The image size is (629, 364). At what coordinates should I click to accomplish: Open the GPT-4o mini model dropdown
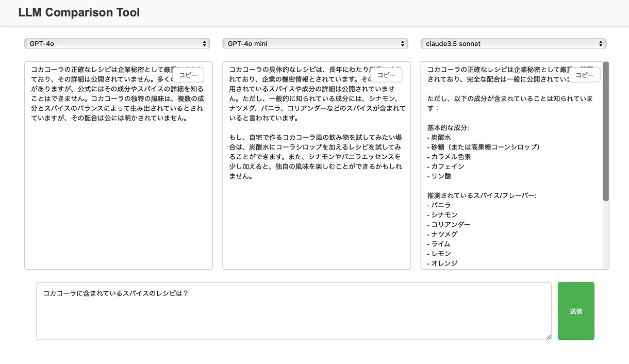315,44
